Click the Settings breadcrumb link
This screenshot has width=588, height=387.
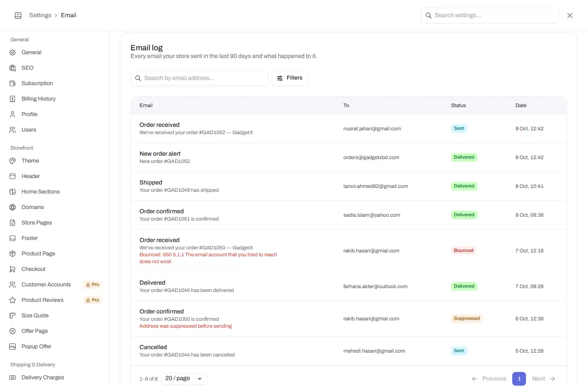40,15
